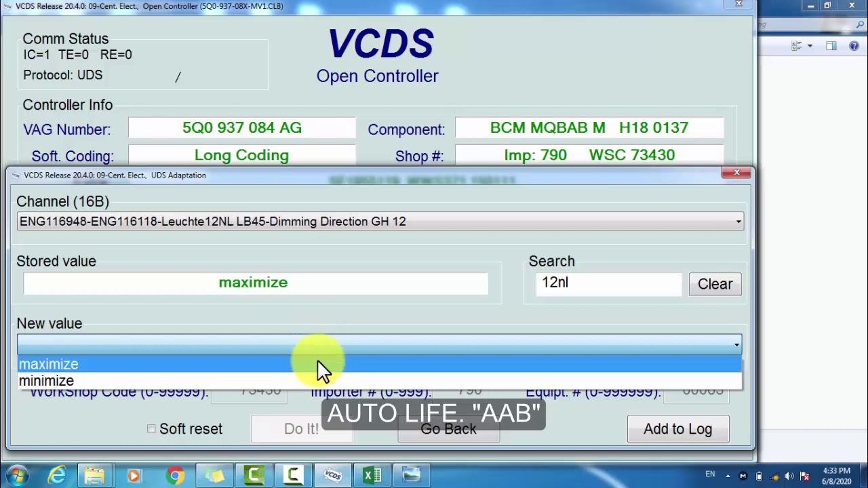The width and height of the screenshot is (868, 488).
Task: Click the search magnifier in the background Explorer window
Action: pos(861,25)
